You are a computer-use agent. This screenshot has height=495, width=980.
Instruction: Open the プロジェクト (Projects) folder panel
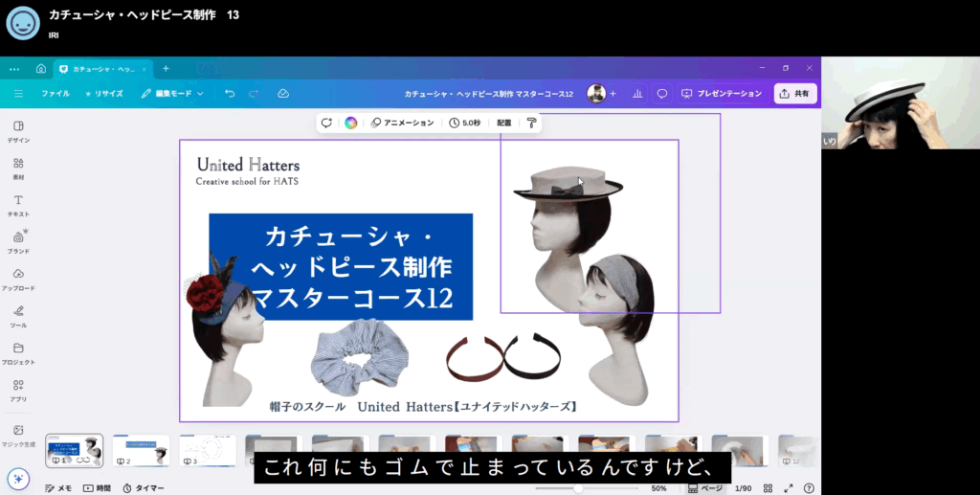[18, 352]
